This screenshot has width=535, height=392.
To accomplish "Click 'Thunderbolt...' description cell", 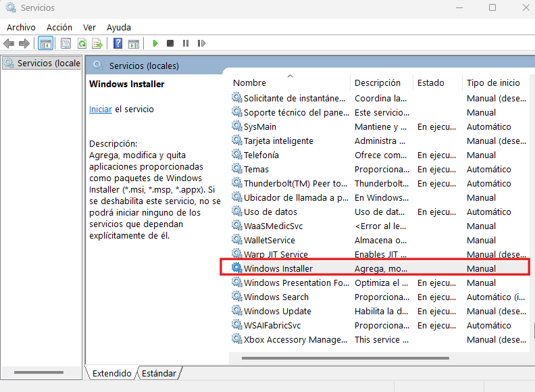I will coord(382,184).
